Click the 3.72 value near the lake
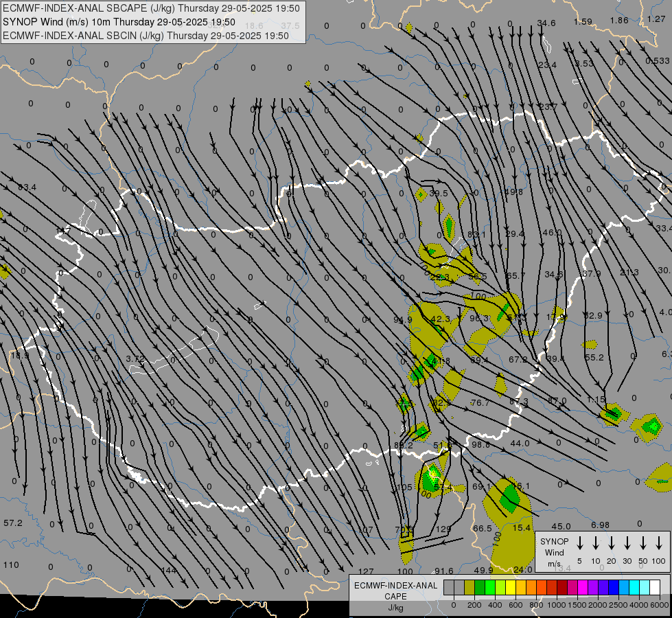 pos(135,358)
